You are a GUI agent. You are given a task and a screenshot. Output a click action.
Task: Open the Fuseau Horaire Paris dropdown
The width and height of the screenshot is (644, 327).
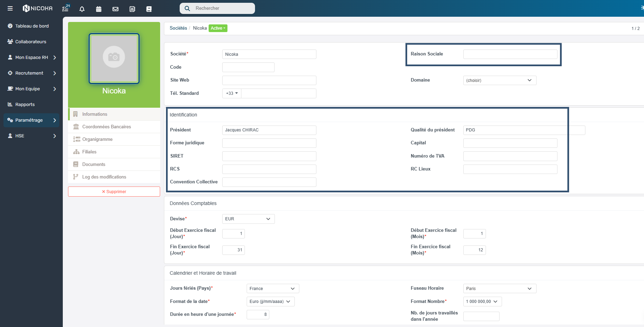tap(500, 288)
